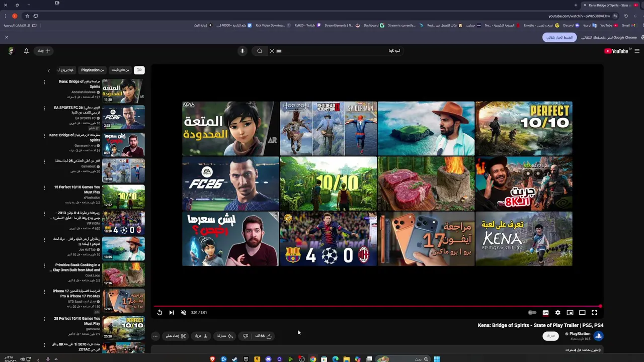
Task: Dismiss the Chrome default browser infobar
Action: tap(7, 38)
